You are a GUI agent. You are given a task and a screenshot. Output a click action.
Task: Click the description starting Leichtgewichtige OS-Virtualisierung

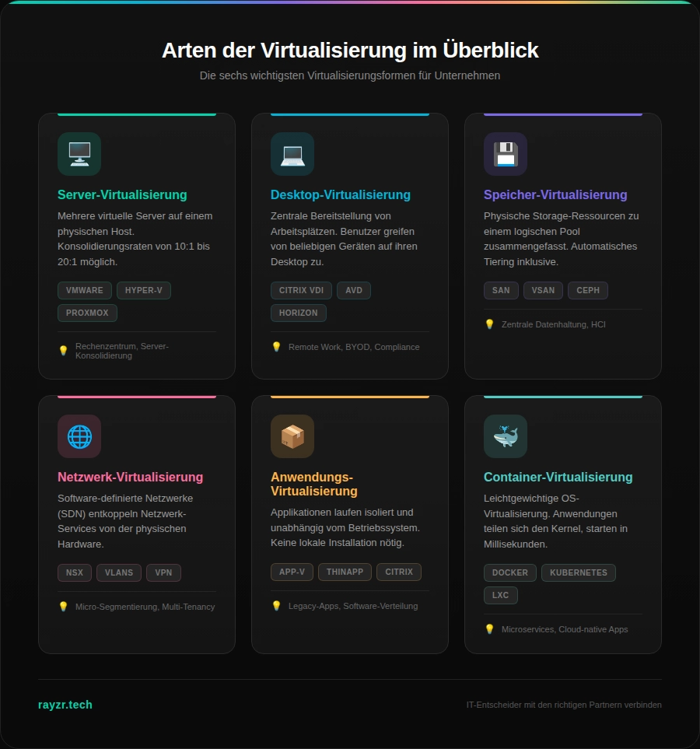coord(555,521)
